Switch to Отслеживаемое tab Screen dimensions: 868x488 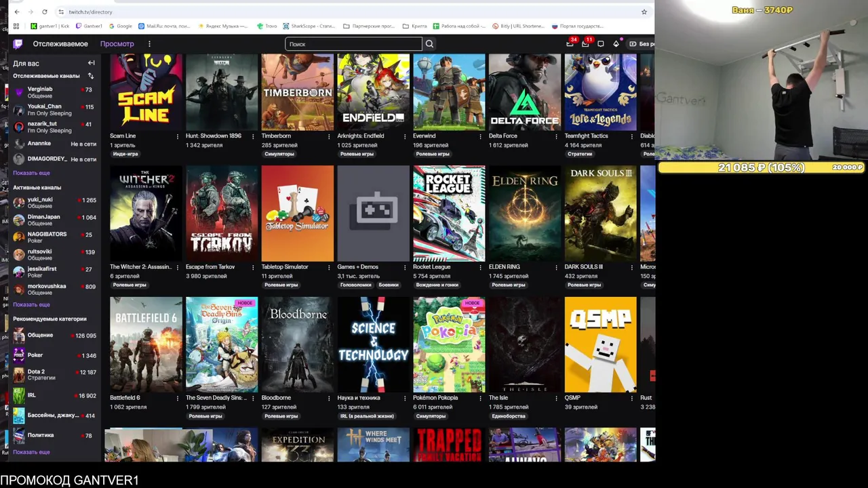click(60, 44)
